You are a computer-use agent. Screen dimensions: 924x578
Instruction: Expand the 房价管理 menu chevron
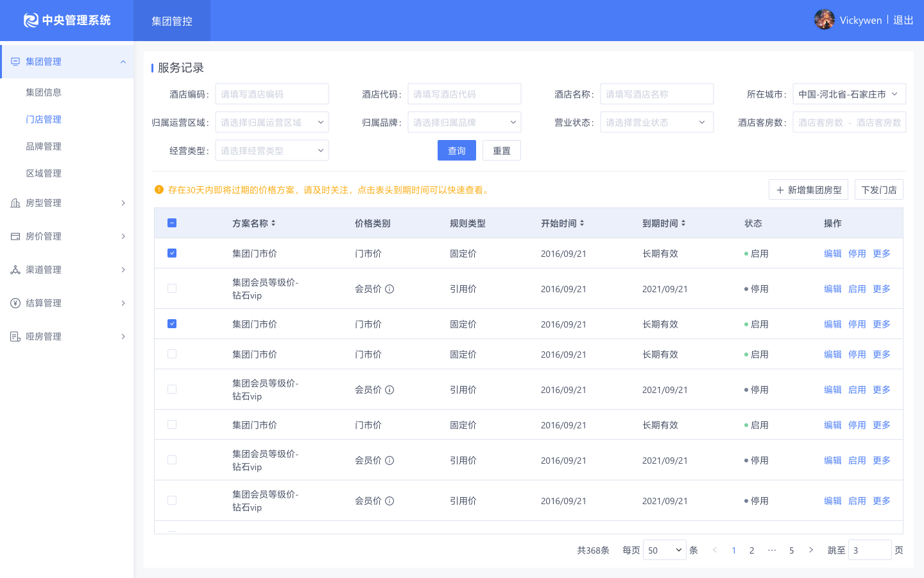pyautogui.click(x=123, y=236)
